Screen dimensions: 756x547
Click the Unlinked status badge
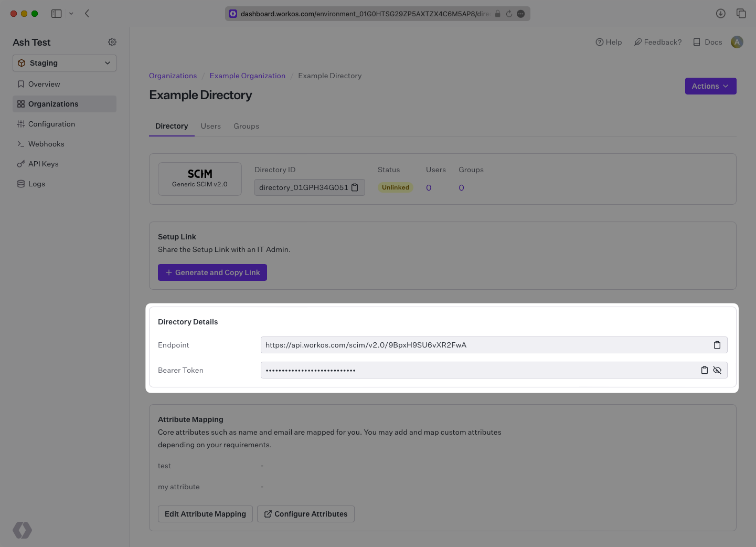click(x=395, y=187)
